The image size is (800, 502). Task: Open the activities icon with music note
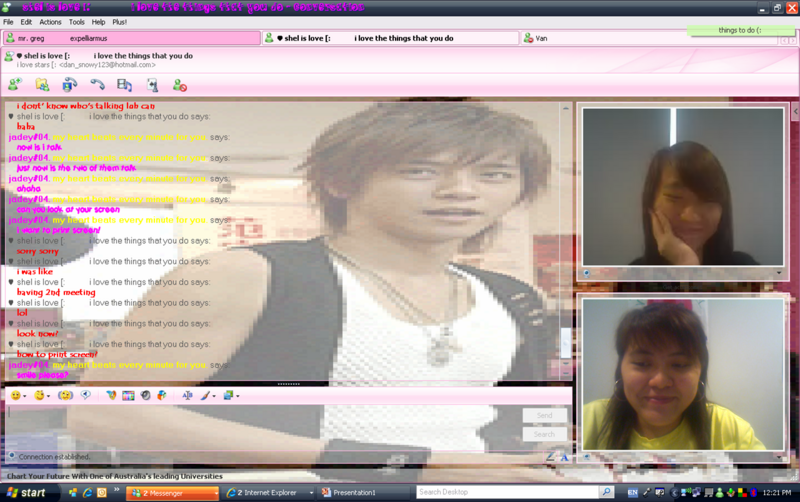124,86
